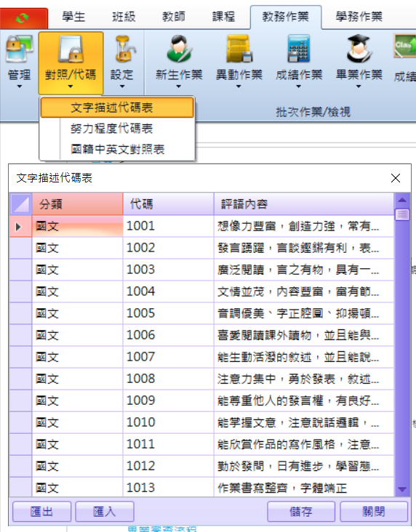Switch to the 教師 tab
The width and height of the screenshot is (416, 532).
tap(174, 17)
